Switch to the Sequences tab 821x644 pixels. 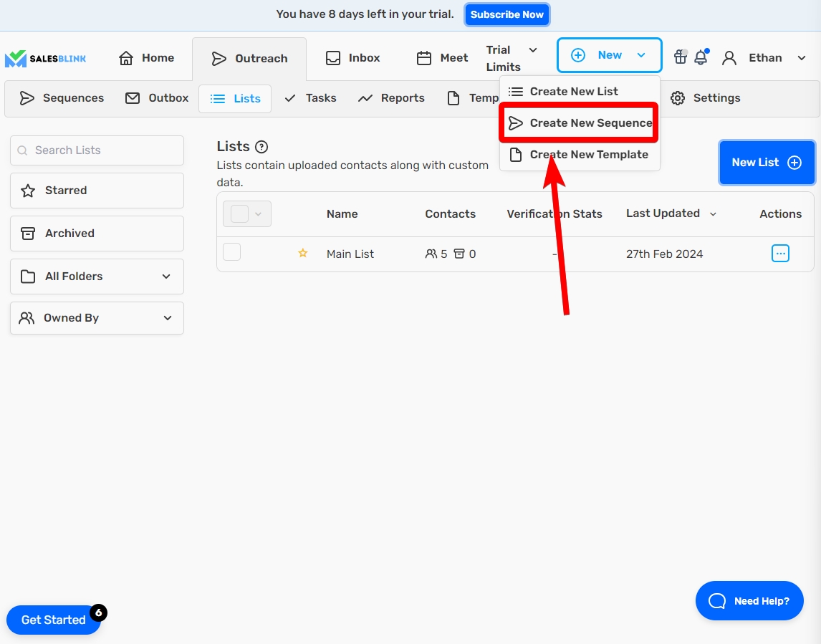(62, 98)
